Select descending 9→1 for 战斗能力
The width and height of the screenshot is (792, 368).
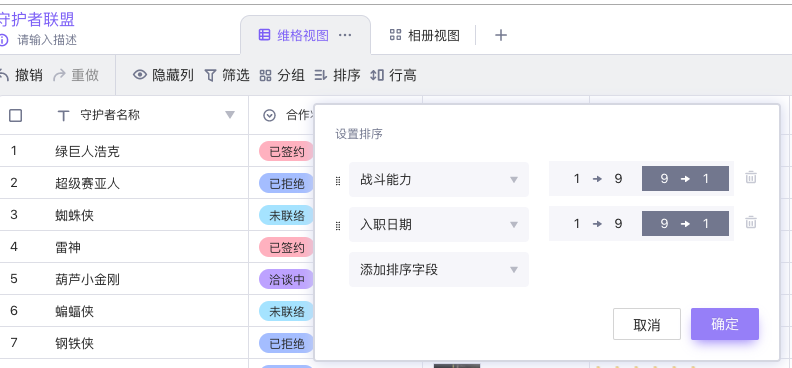point(685,178)
